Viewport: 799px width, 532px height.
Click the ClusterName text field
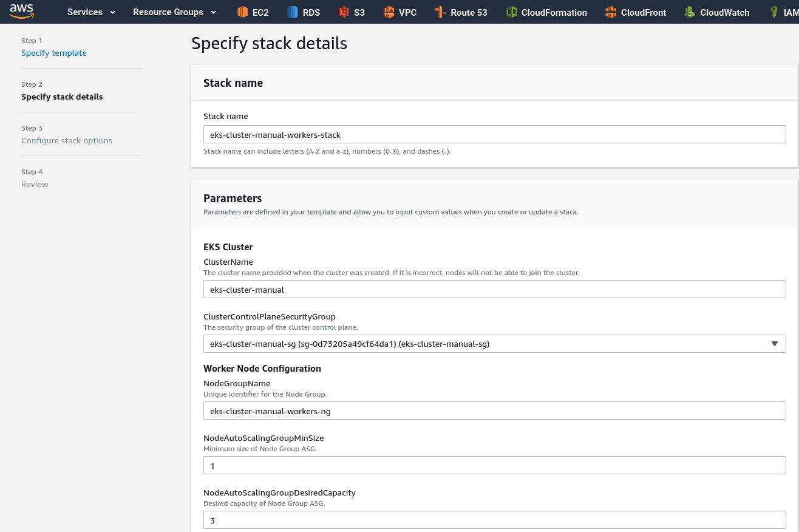click(494, 289)
